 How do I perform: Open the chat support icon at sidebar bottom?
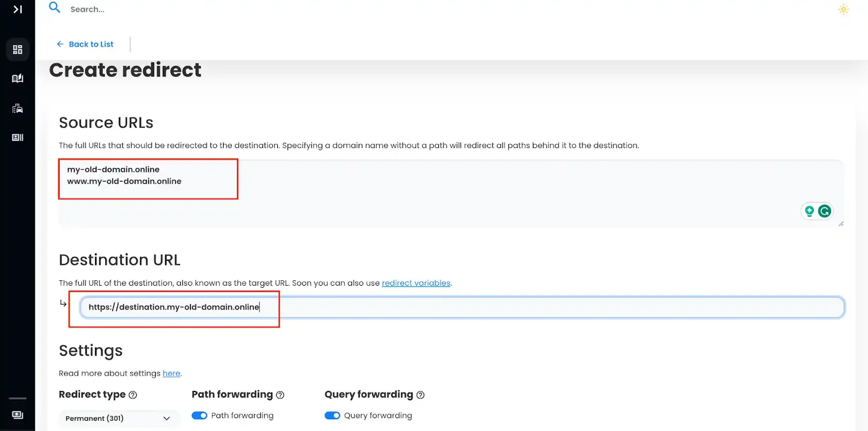pyautogui.click(x=17, y=415)
